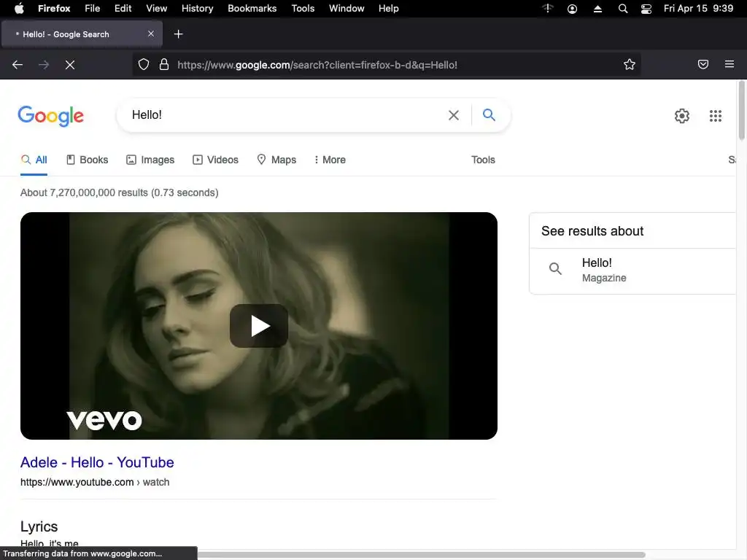Click the user account menu bar icon
Screen dimensions: 747x560
click(572, 9)
